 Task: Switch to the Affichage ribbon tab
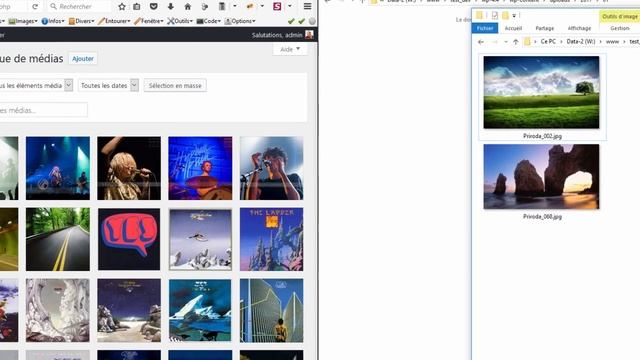click(x=579, y=28)
